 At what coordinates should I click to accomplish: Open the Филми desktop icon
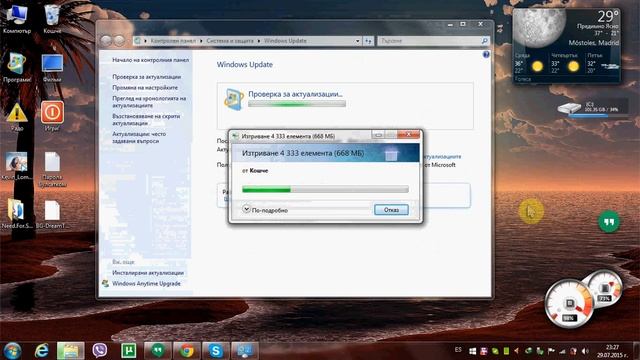52,68
